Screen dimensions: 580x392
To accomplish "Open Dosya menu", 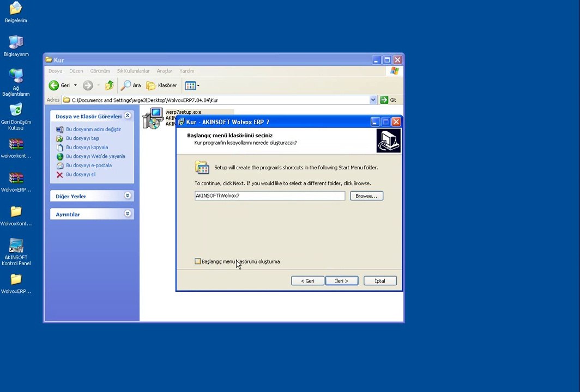I will click(56, 71).
